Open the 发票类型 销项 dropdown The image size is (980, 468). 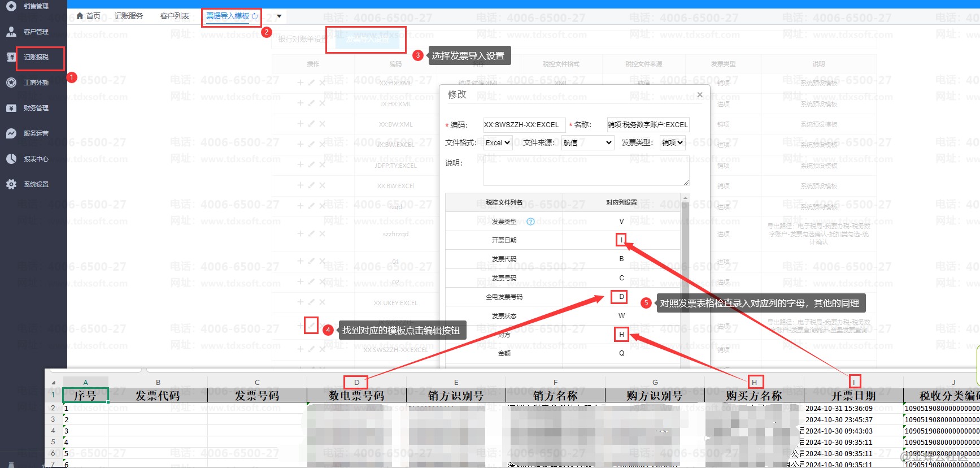[x=672, y=143]
